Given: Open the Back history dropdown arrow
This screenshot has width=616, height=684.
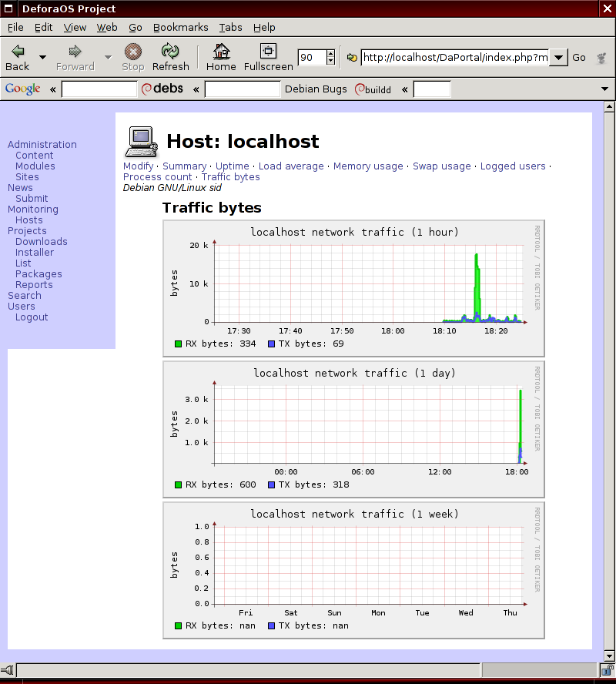Looking at the screenshot, I should click(x=42, y=58).
